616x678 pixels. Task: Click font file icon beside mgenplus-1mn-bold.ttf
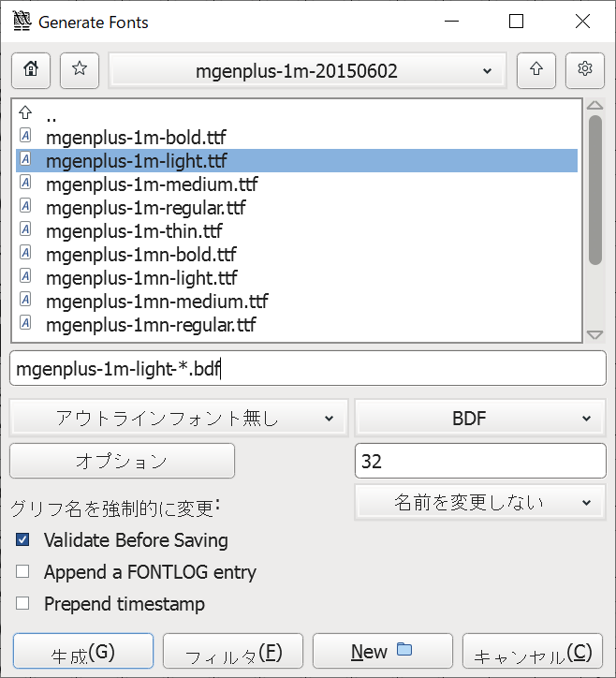point(25,253)
